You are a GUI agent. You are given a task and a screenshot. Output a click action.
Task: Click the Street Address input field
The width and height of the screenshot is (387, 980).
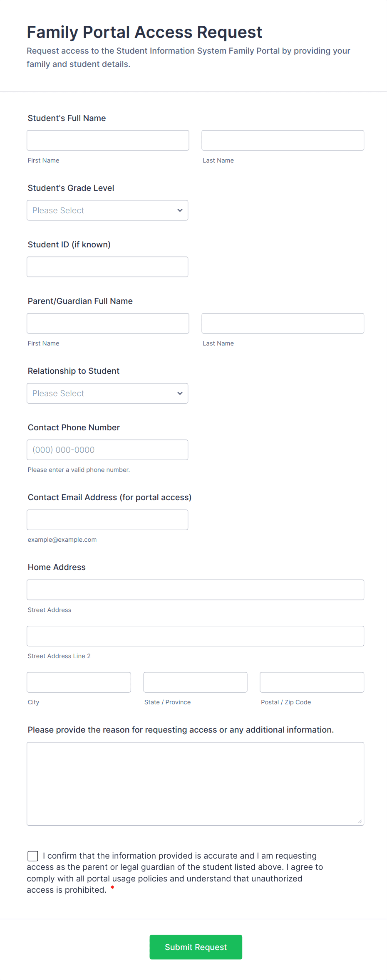pos(195,590)
